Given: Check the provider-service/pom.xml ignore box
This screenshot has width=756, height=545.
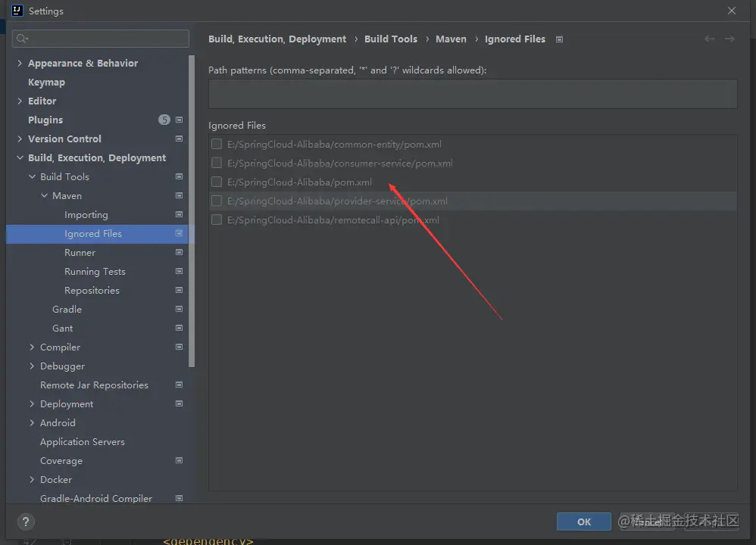Looking at the screenshot, I should click(x=217, y=201).
